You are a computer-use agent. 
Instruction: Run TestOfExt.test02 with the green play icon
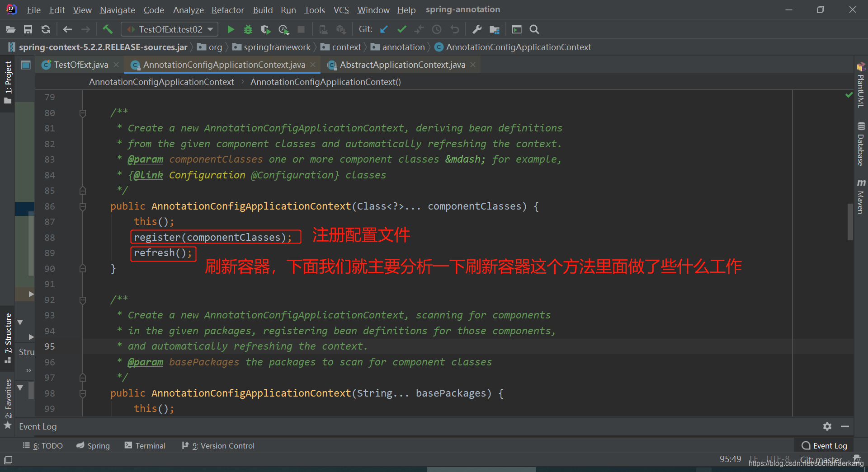pyautogui.click(x=231, y=29)
